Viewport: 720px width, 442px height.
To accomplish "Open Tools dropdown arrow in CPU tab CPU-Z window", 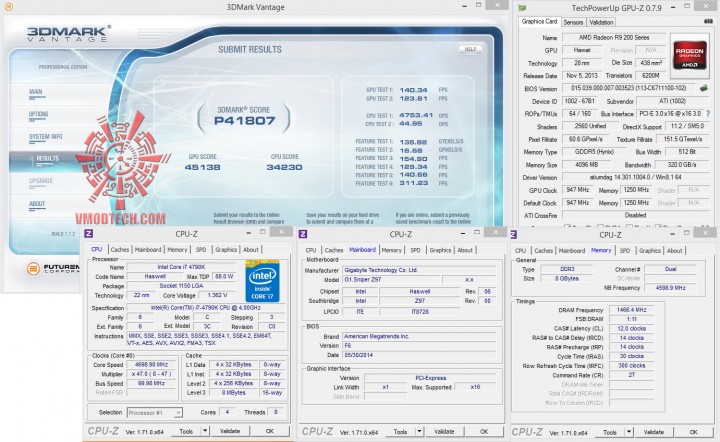I will click(x=205, y=431).
